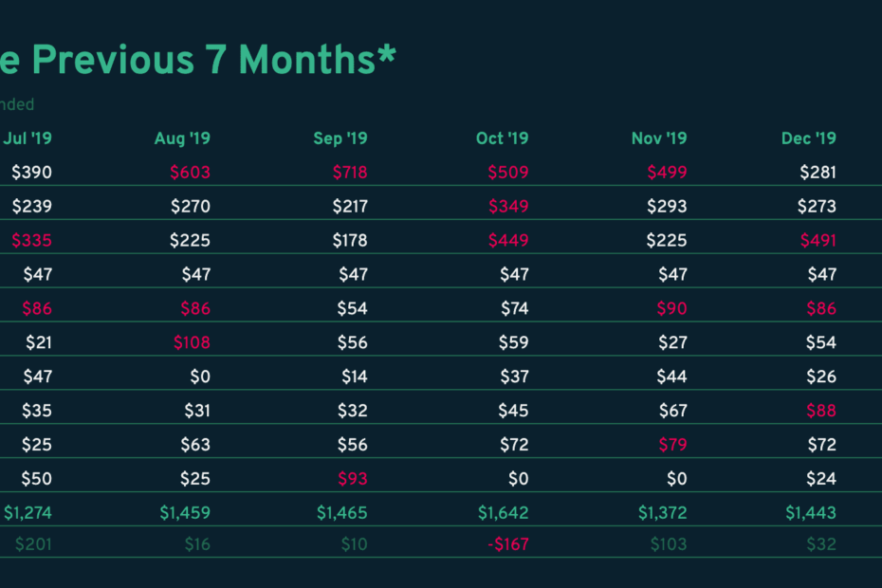Click the red $603 value
Viewport: 882px width, 588px height.
click(190, 173)
